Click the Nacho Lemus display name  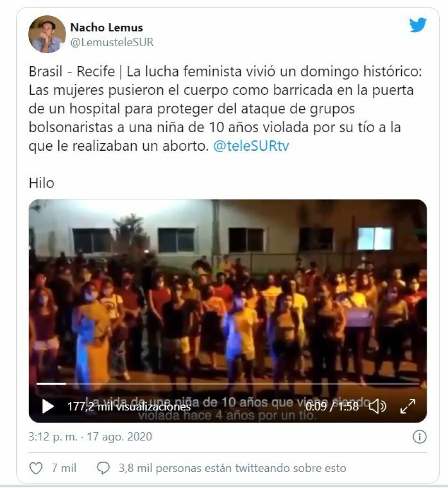coord(106,28)
